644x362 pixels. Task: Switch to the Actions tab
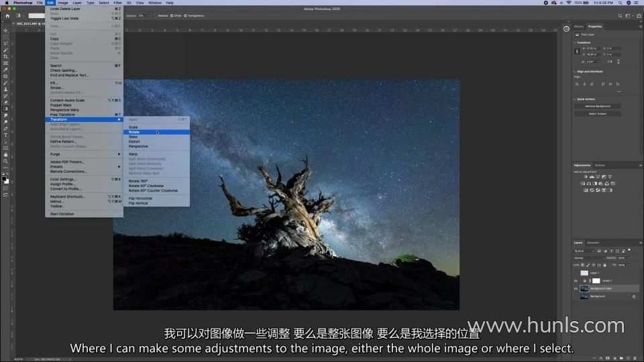600,165
